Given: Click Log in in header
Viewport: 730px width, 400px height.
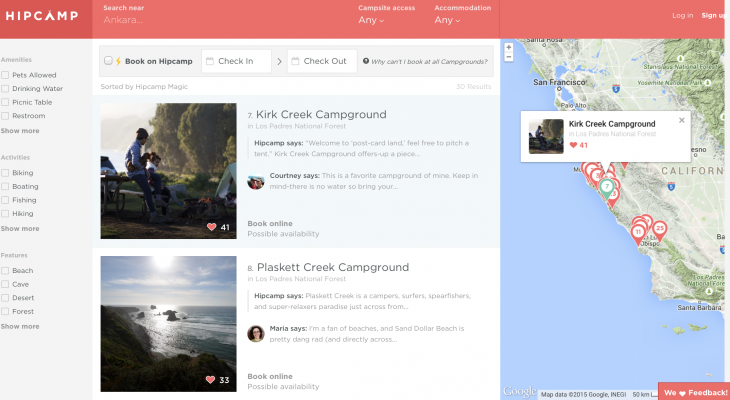Looking at the screenshot, I should tap(682, 16).
